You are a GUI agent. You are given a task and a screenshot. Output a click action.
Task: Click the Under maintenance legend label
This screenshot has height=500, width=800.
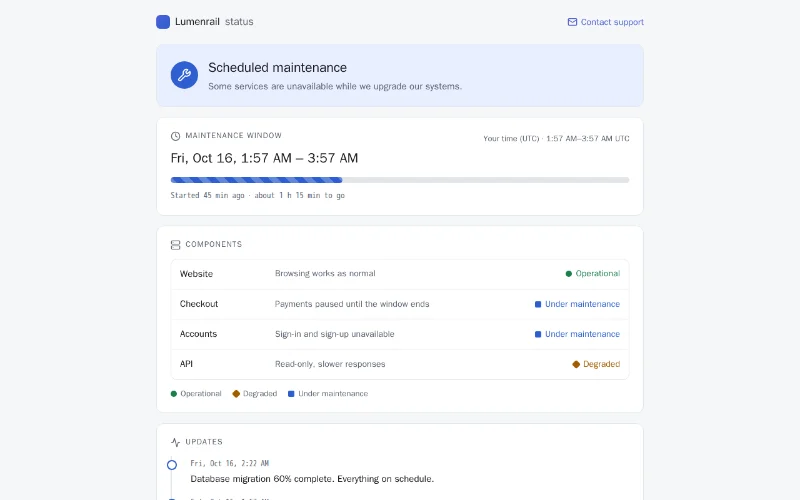[333, 394]
